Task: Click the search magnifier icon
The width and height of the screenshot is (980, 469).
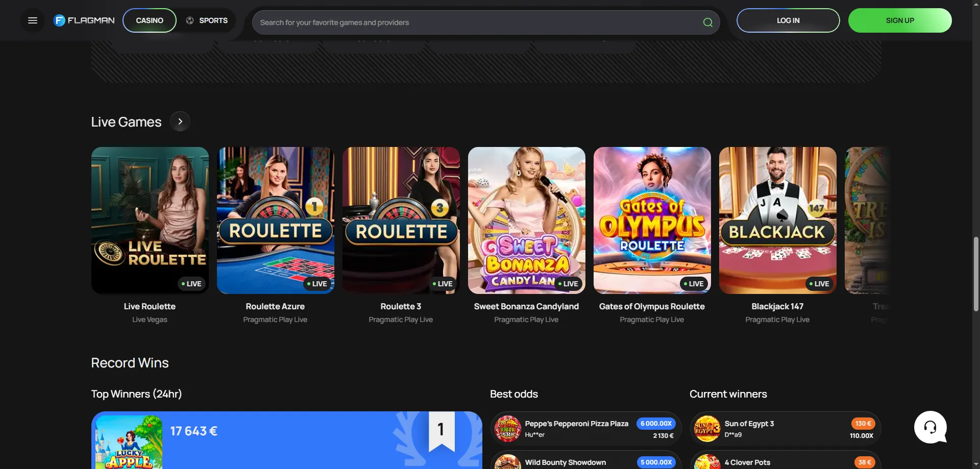Action: [707, 22]
